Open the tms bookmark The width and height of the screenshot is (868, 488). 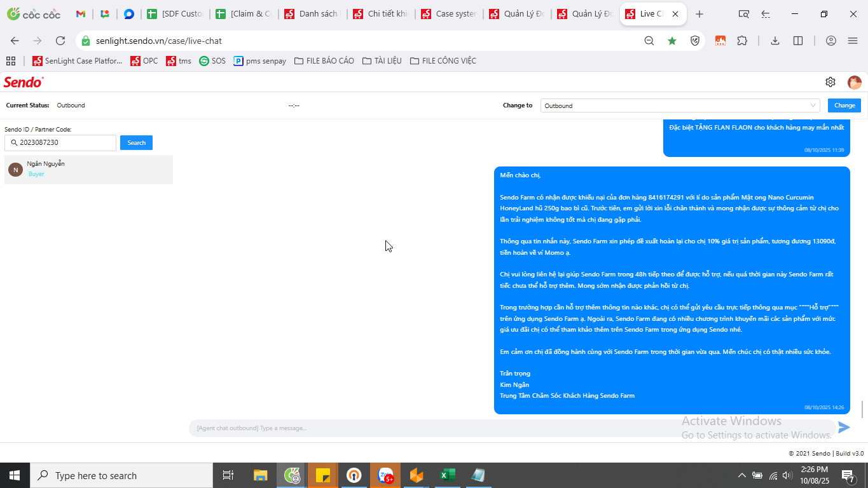coord(179,61)
